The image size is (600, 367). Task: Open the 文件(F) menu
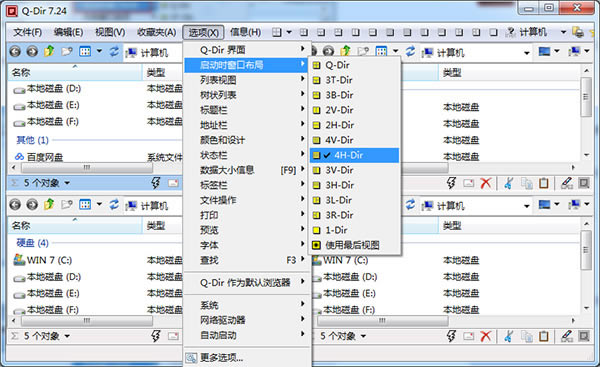(28, 32)
